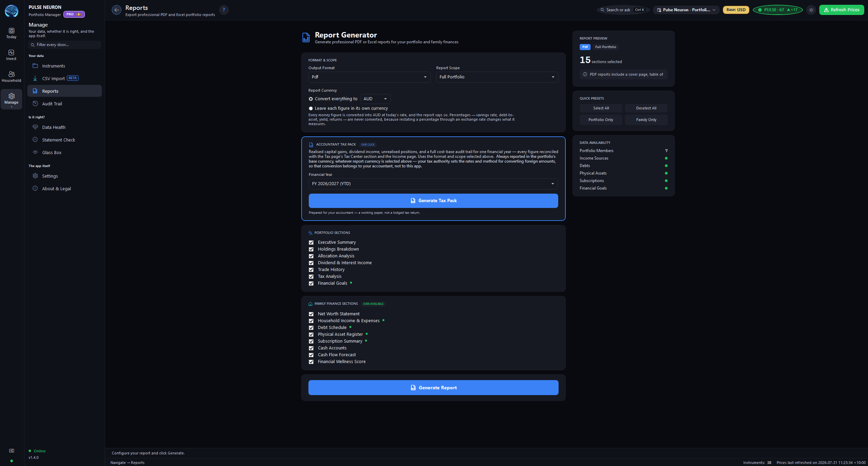Open Glass Box menu item

coord(64,152)
